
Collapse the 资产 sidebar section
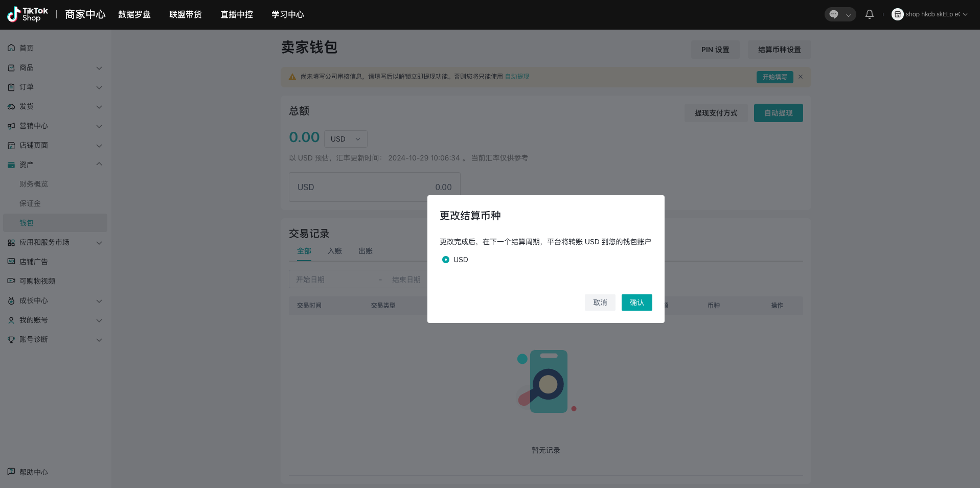[x=99, y=164]
